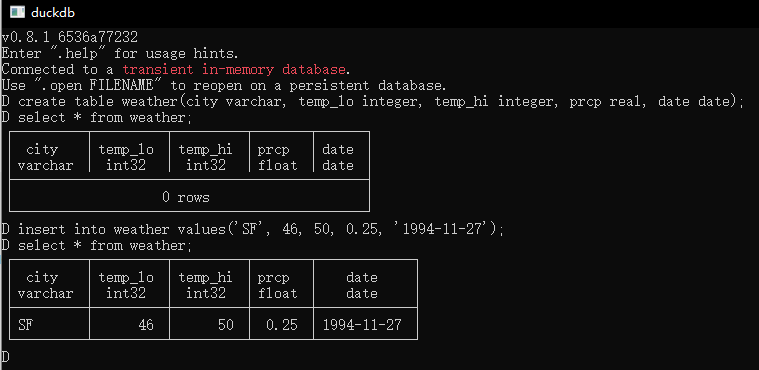
Task: Click the version line v0.8.1 6536a77232
Action: coord(70,37)
